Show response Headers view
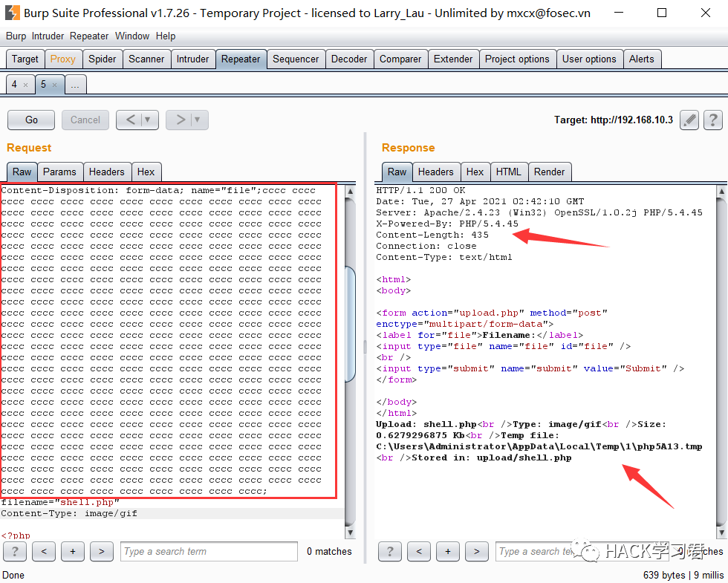728x583 pixels. coord(435,172)
